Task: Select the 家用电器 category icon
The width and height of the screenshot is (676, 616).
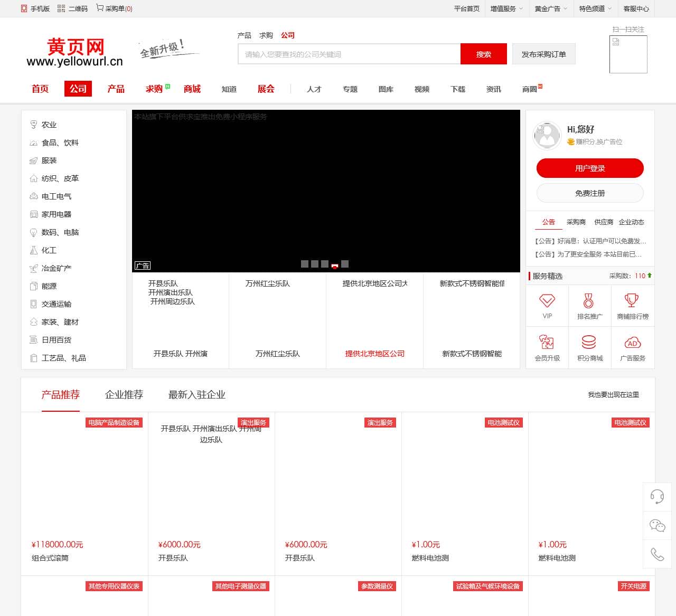Action: tap(34, 214)
